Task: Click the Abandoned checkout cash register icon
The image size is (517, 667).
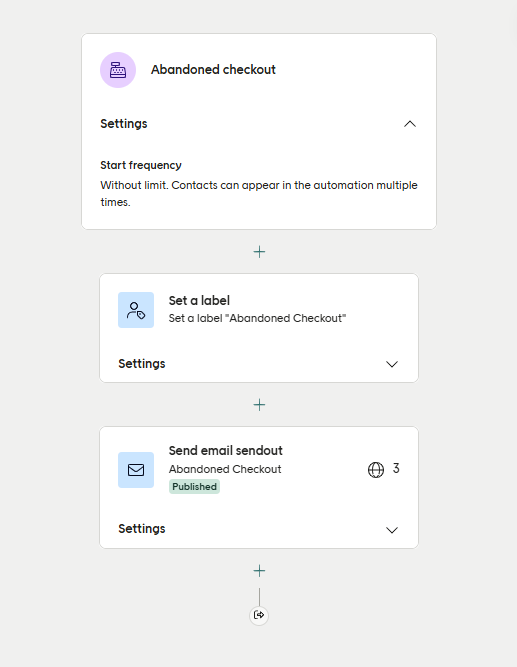Action: 118,70
